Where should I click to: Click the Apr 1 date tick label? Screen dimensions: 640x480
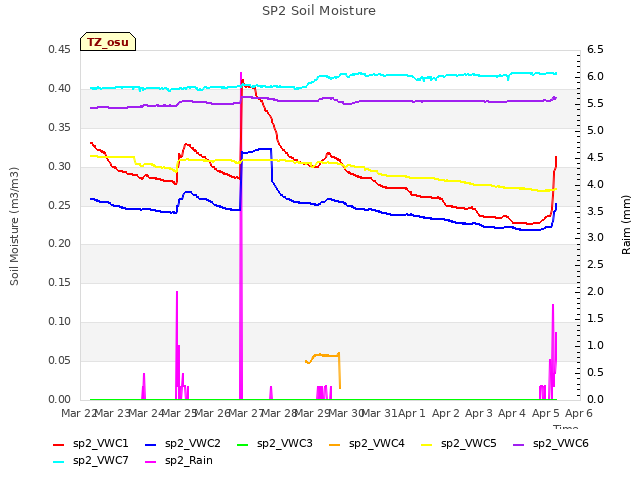point(412,413)
